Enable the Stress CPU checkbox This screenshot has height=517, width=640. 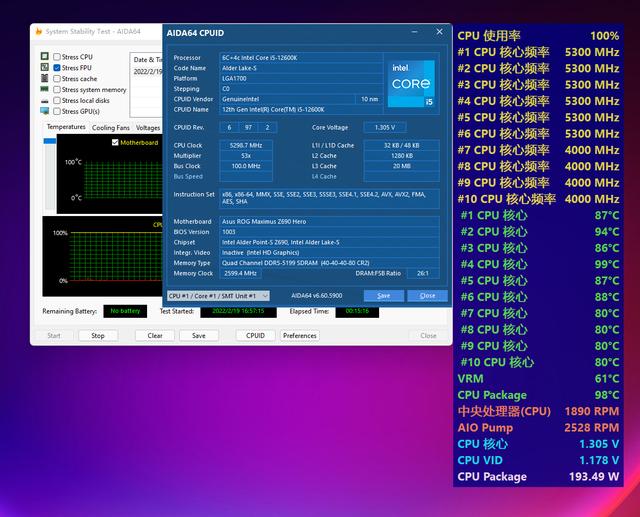pos(57,57)
